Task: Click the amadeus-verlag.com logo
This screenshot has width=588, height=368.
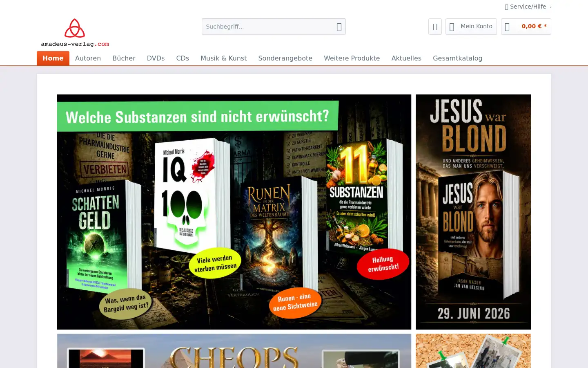Action: [75, 33]
